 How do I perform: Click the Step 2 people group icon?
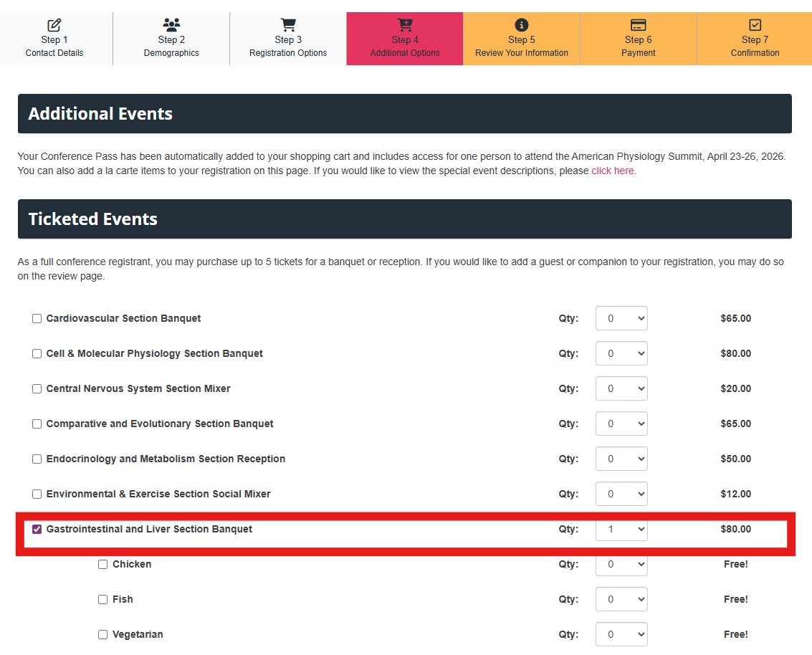pos(171,25)
